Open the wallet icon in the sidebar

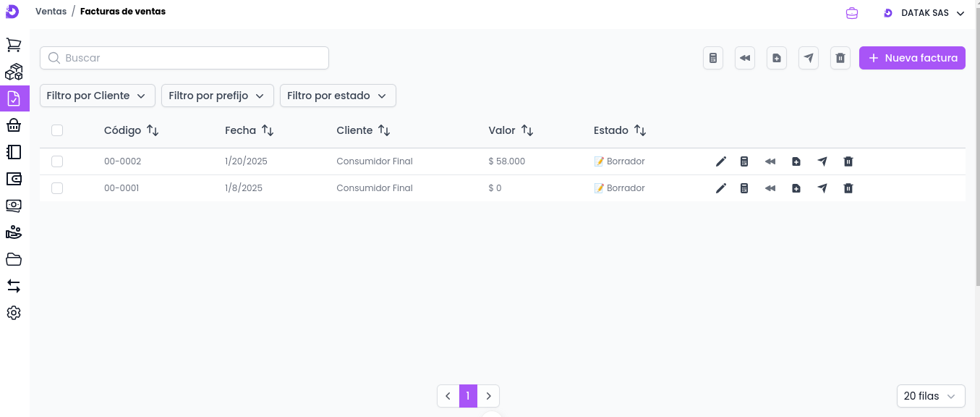pos(14,179)
